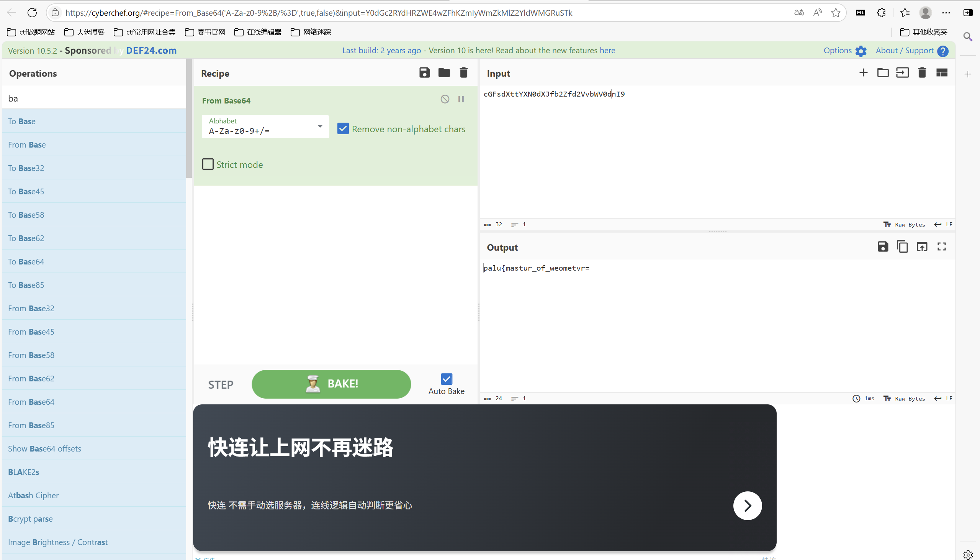
Task: Select Image Brightness / Contrast operation
Action: (x=94, y=542)
